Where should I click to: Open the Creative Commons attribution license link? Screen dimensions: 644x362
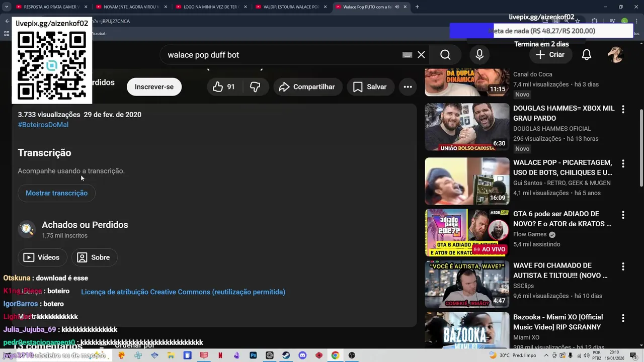point(183,292)
